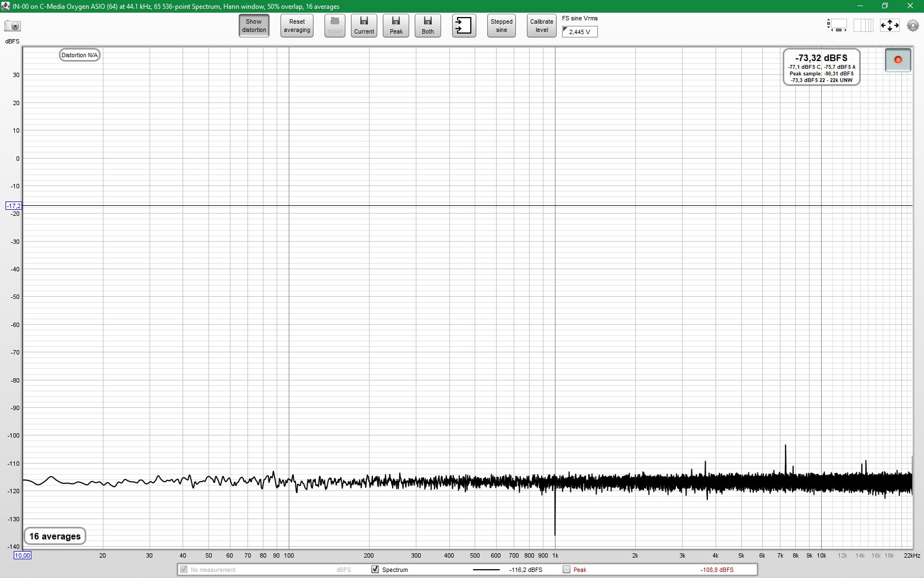The width and height of the screenshot is (924, 578).
Task: Click the 30 level axis label
Action: 16,75
